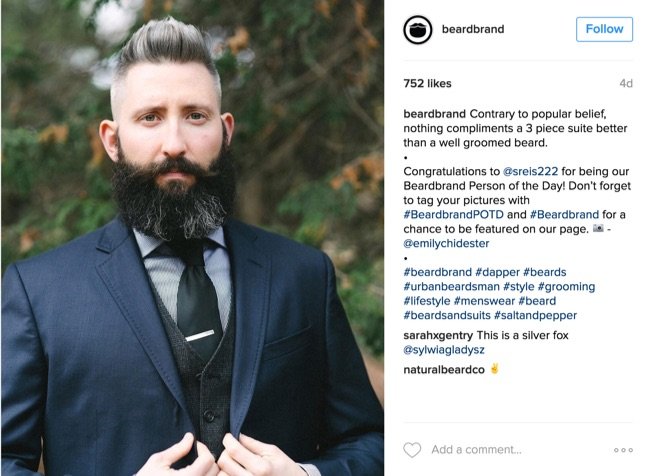Screen dimensions: 646x476
Task: Open the @emilychidester photographer credit
Action: tap(446, 243)
